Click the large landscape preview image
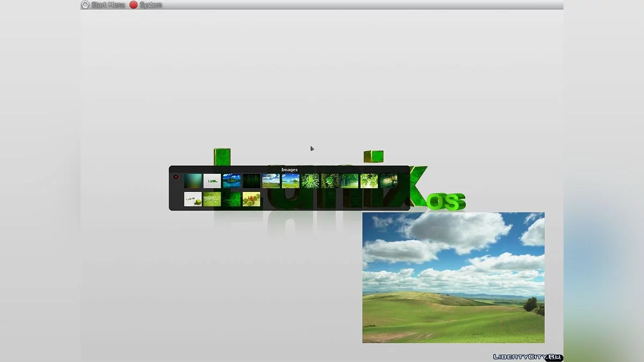Screen dimensions: 644x362 453,277
